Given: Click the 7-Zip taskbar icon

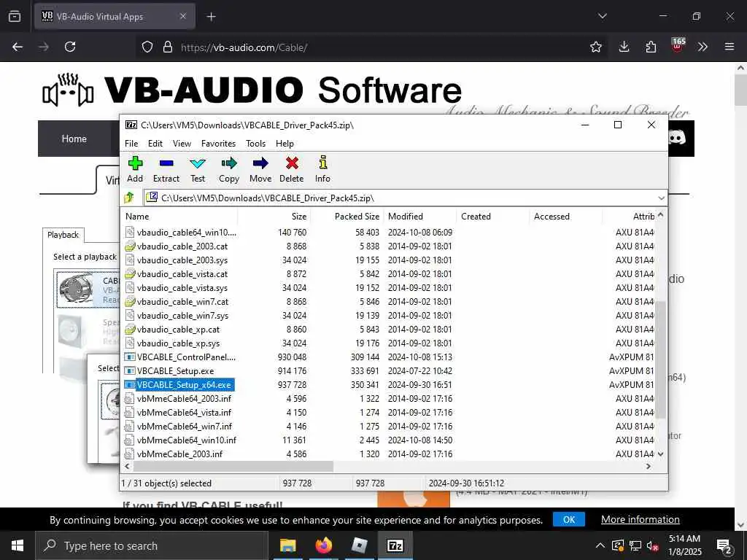Looking at the screenshot, I should tap(395, 545).
